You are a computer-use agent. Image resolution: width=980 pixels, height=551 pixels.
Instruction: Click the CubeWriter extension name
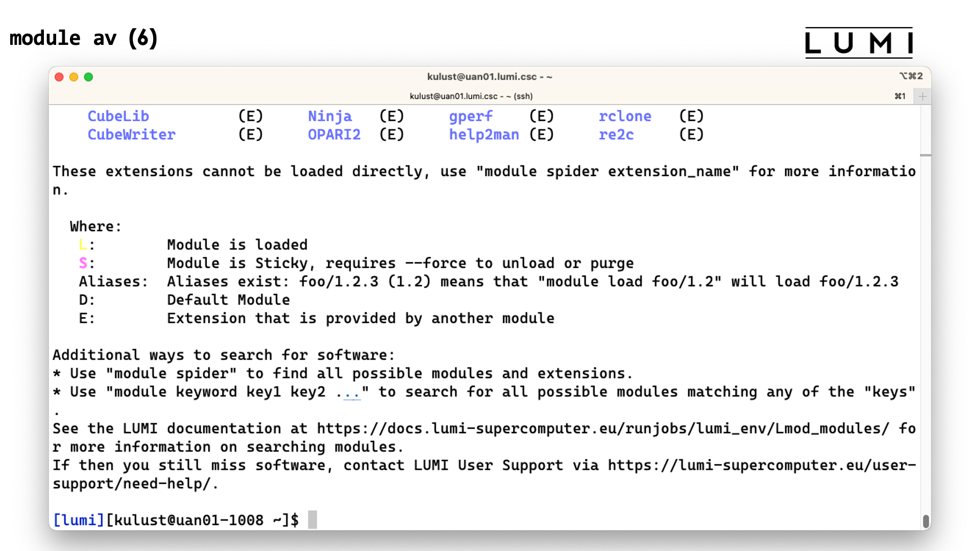pyautogui.click(x=132, y=135)
